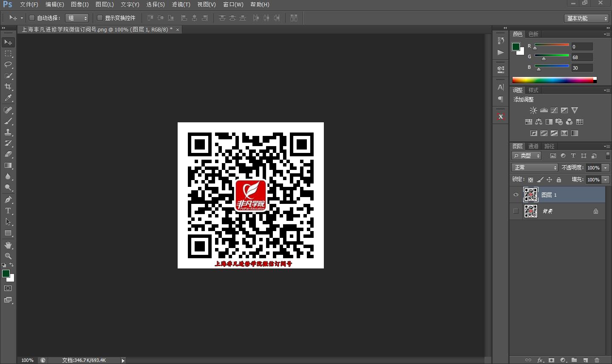612x364 pixels.
Task: Add Levels adjustment
Action: [544, 110]
